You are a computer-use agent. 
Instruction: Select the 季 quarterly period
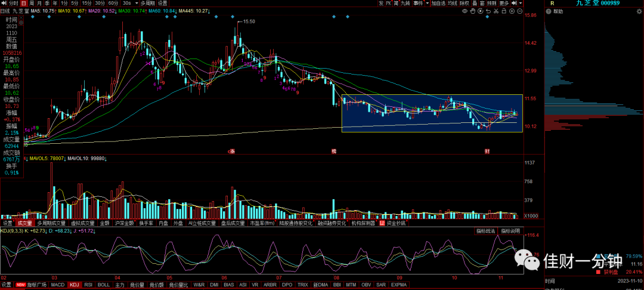click(x=47, y=3)
